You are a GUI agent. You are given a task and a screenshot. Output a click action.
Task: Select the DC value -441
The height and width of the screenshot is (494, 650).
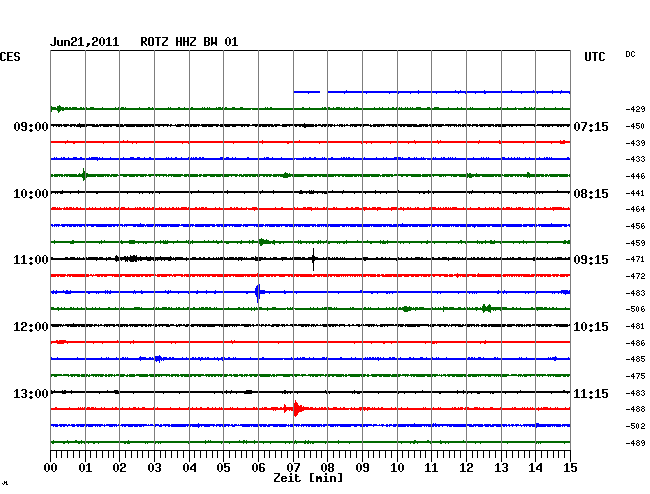tap(635, 193)
